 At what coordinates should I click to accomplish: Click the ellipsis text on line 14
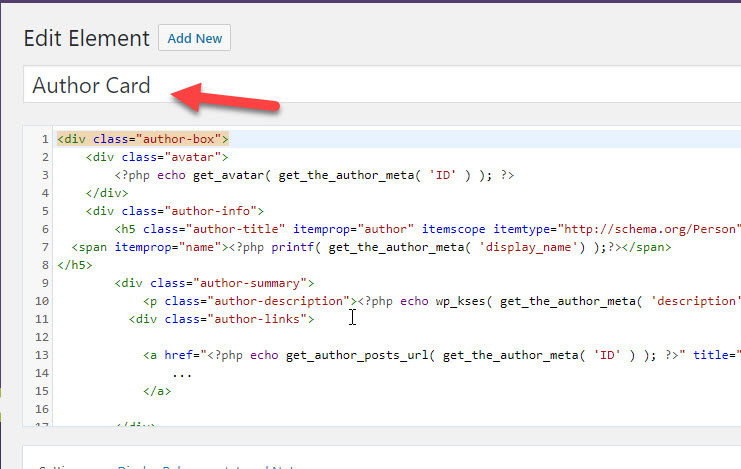tap(182, 373)
